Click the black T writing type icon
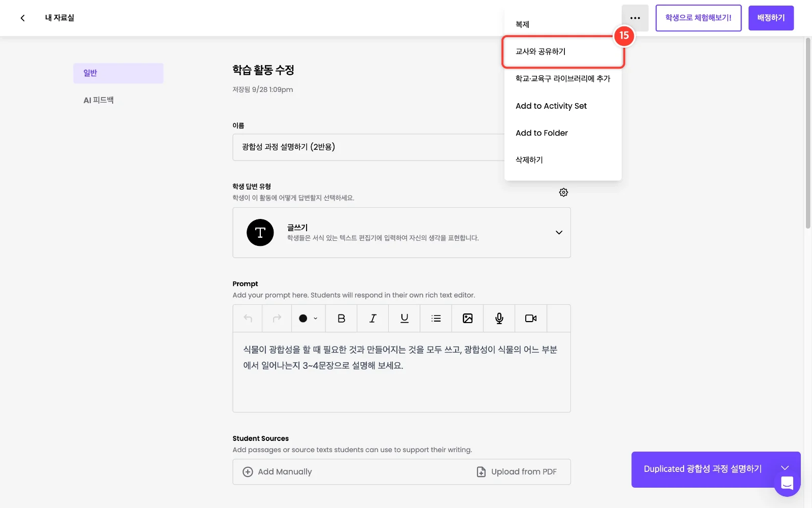The height and width of the screenshot is (508, 812). click(x=260, y=233)
